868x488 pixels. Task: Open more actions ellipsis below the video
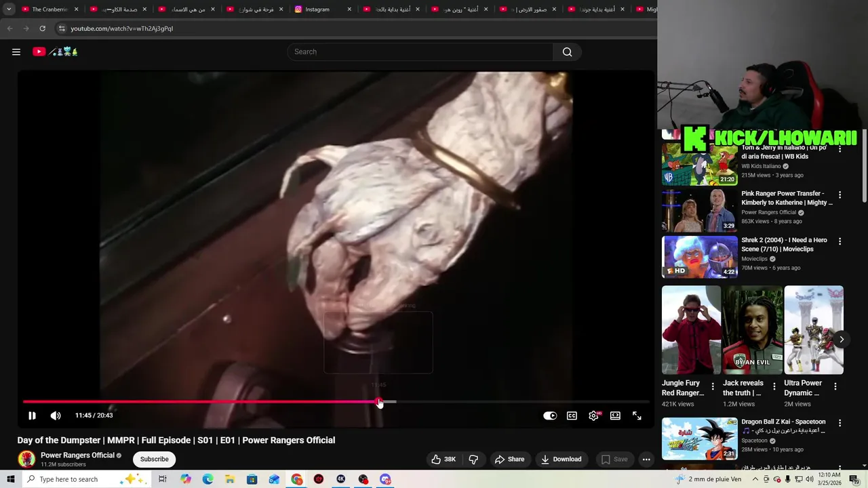pyautogui.click(x=646, y=459)
